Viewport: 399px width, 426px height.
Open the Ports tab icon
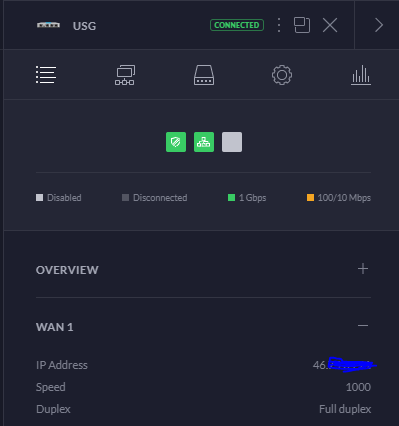(204, 75)
